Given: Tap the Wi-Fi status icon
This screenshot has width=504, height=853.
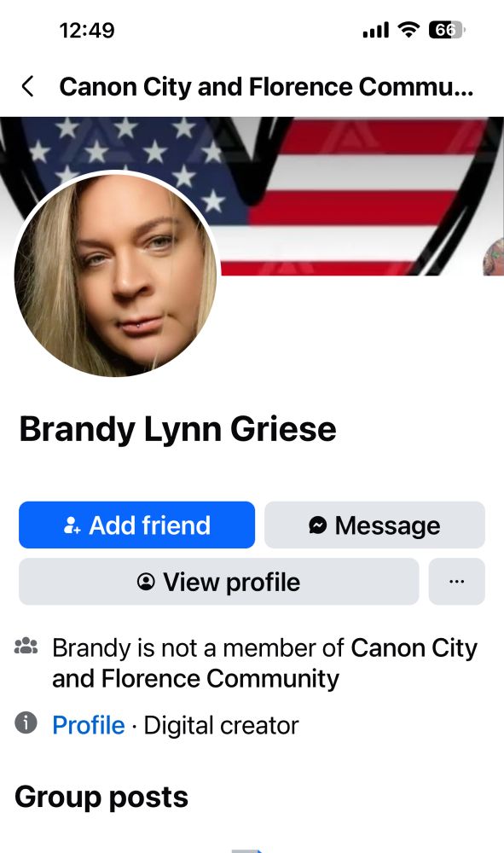Looking at the screenshot, I should [408, 29].
